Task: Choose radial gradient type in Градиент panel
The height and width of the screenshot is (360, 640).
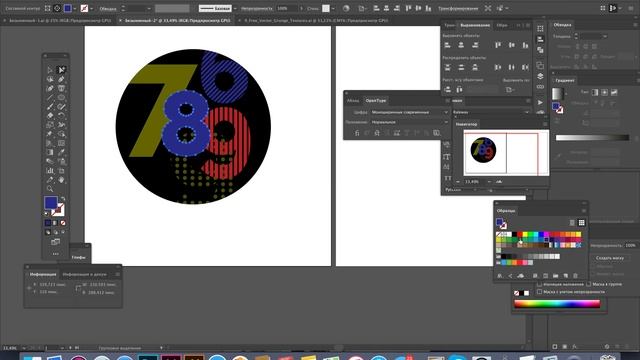Action: point(604,93)
